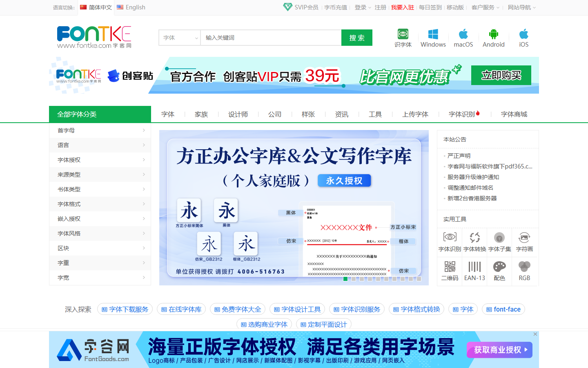Click the 我要入驻 link
The image size is (588, 368).
403,7
